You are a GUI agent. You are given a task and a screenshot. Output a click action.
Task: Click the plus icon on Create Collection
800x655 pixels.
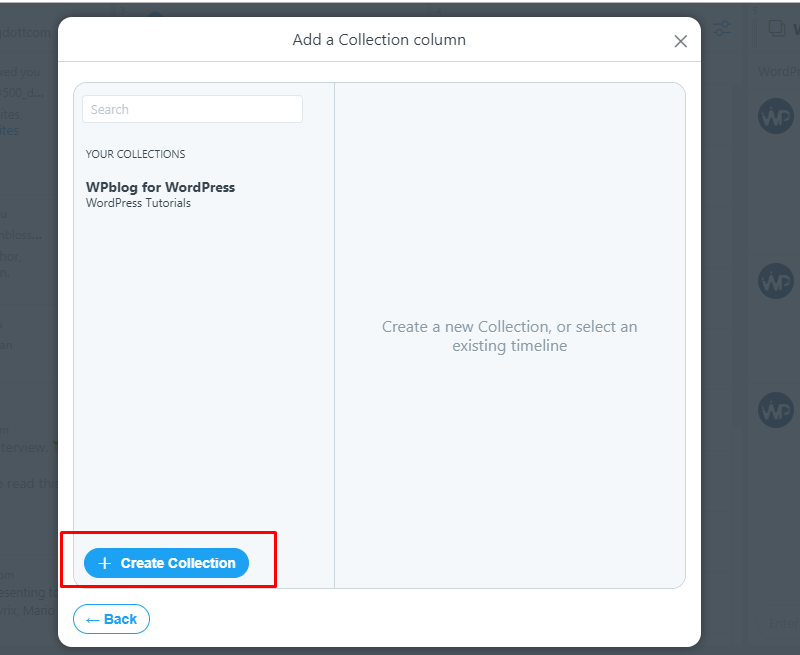105,563
